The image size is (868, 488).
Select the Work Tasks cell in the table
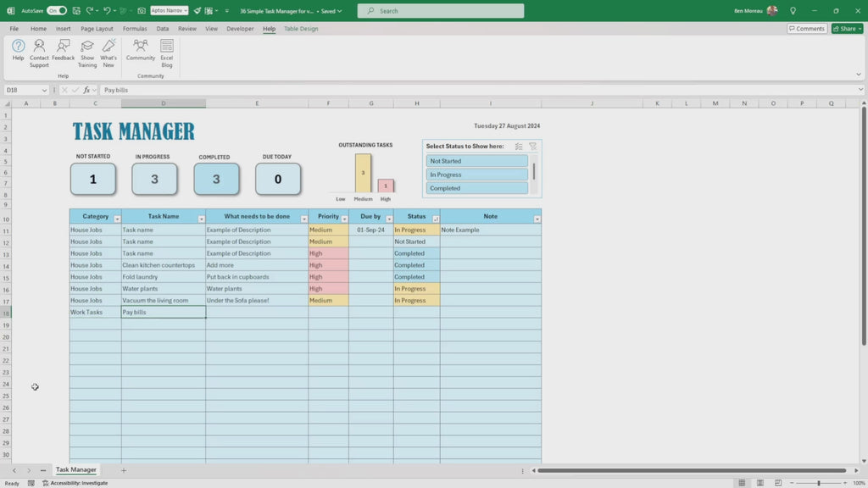pyautogui.click(x=87, y=312)
